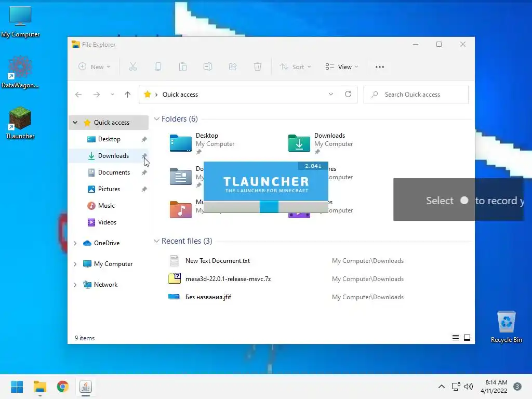
Task: Select Documents in the navigation pane
Action: [109, 172]
